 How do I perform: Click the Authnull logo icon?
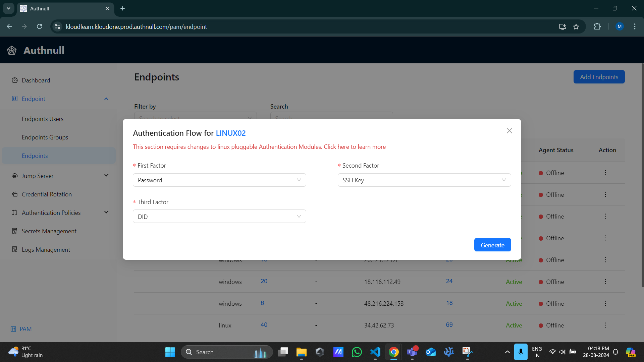tap(11, 50)
